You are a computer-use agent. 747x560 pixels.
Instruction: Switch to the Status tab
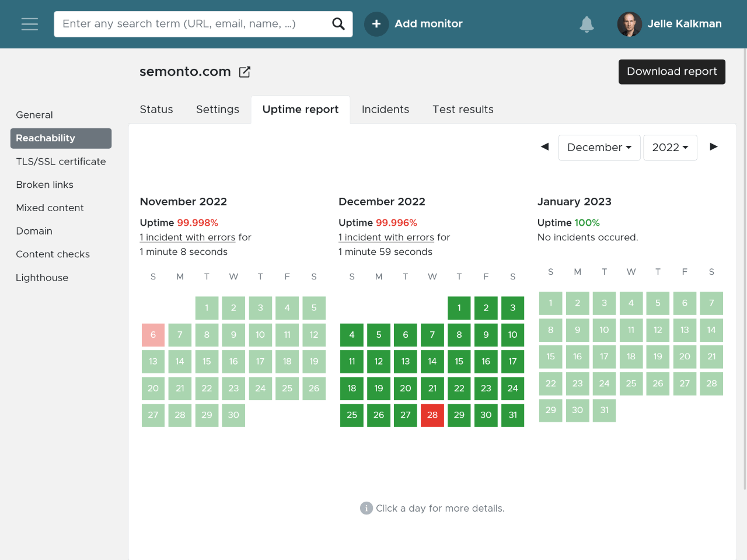(156, 109)
